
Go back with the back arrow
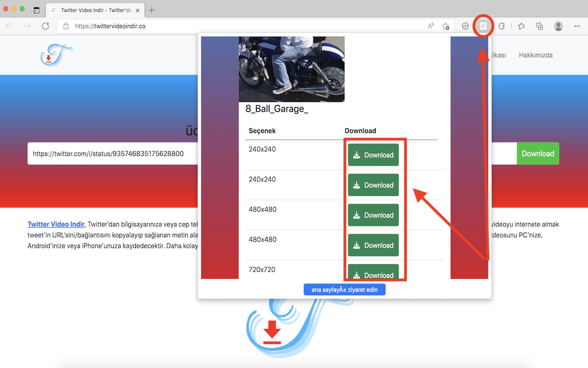tap(10, 26)
